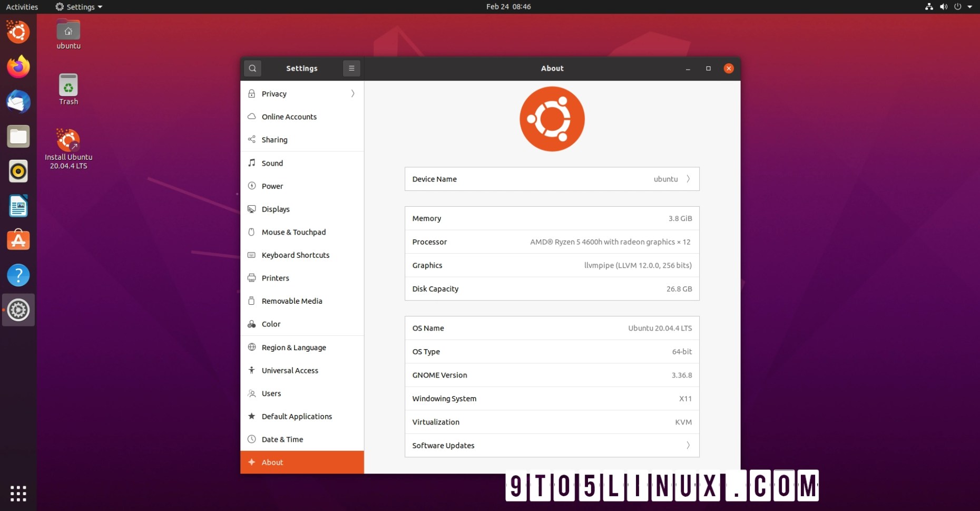Click the OS Name Ubuntu 20.04.4 LTS value
The width and height of the screenshot is (980, 511).
tap(660, 328)
